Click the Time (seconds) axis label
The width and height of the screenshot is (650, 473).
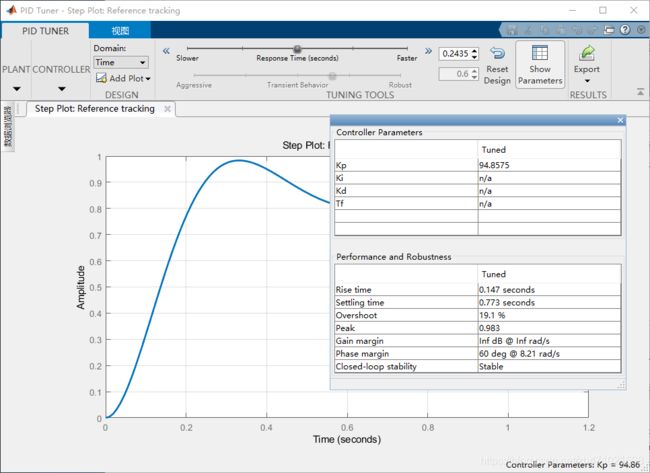pos(347,439)
